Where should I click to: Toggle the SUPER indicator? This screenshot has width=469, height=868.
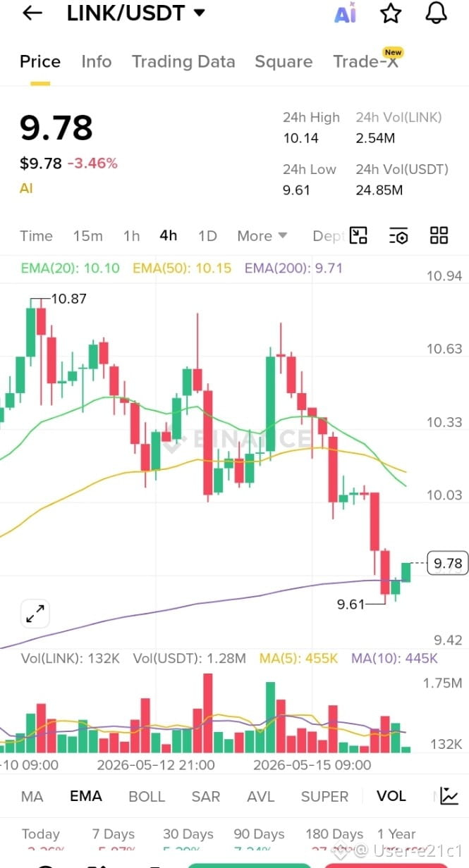coord(324,797)
